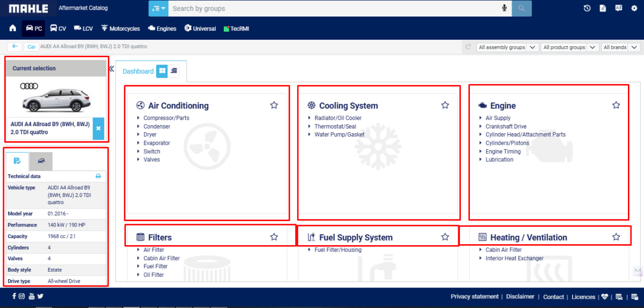Expand Radiator/Oil Cooler under Cooling System
The image size is (644, 308).
click(x=338, y=118)
